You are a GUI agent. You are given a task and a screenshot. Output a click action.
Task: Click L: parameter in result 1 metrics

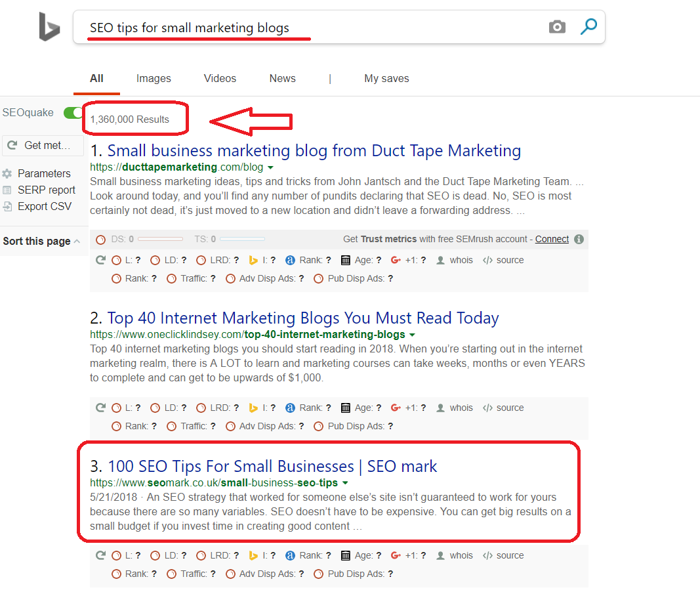[127, 261]
